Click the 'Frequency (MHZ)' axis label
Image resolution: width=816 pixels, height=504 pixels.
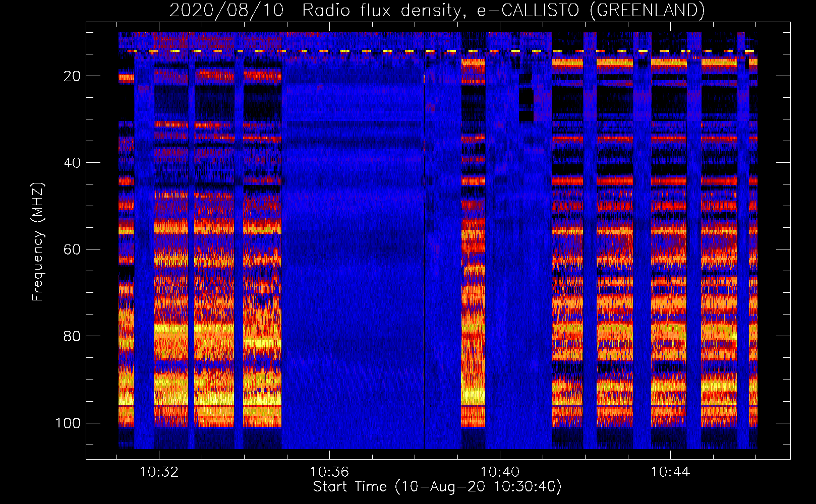(x=38, y=242)
